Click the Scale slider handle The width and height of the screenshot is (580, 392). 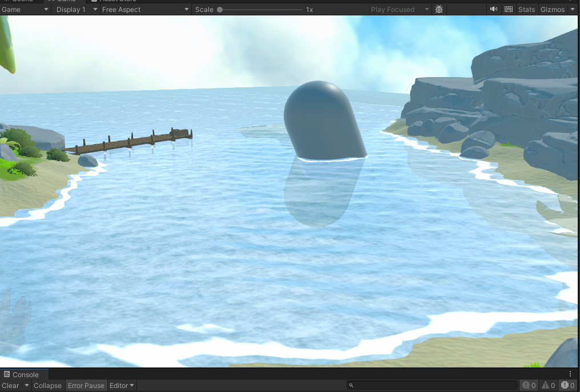[220, 10]
